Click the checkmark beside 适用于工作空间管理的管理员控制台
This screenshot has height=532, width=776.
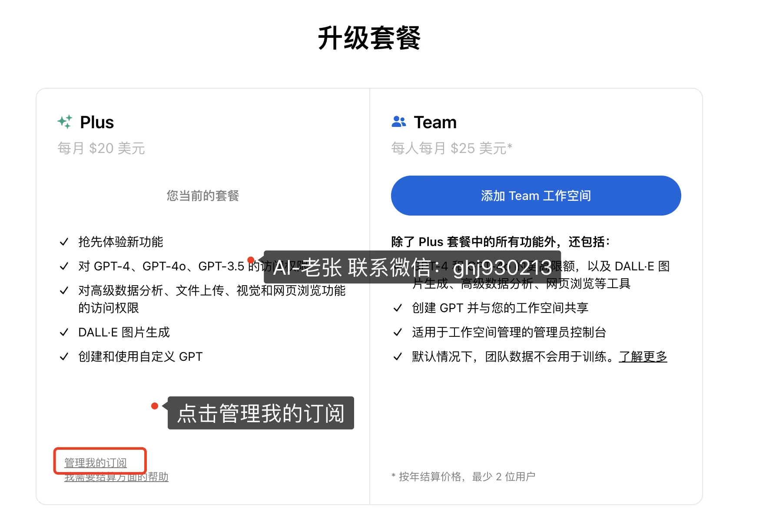[398, 332]
